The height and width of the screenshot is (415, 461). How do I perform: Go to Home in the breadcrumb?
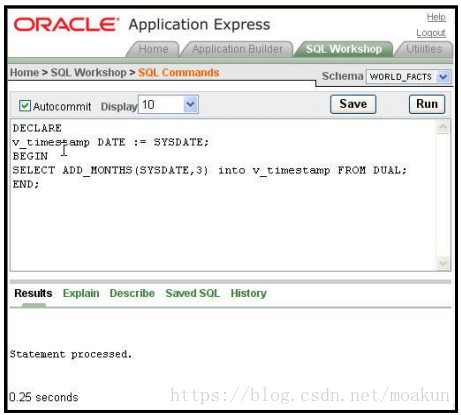click(24, 72)
